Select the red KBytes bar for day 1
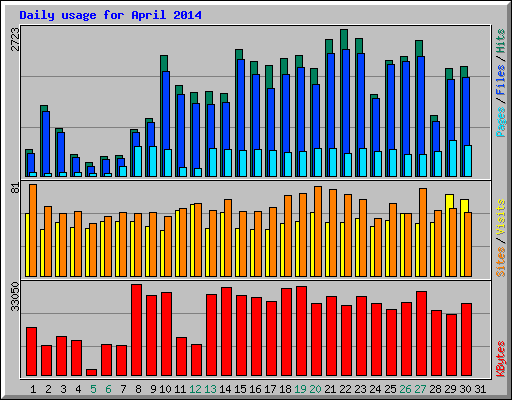Image resolution: width=512 pixels, height=400 pixels. [x=31, y=352]
